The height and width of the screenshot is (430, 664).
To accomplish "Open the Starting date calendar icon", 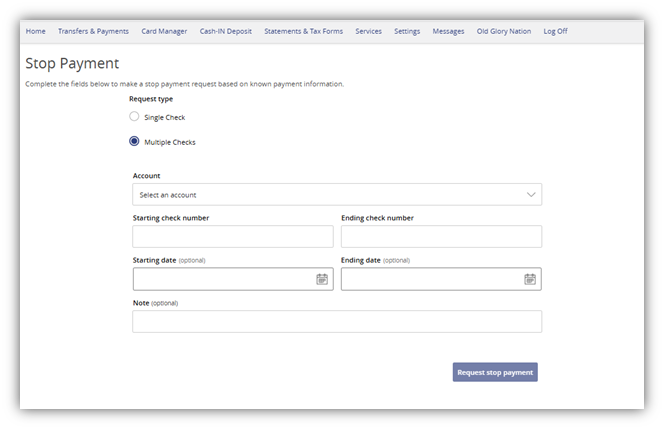I will 322,279.
